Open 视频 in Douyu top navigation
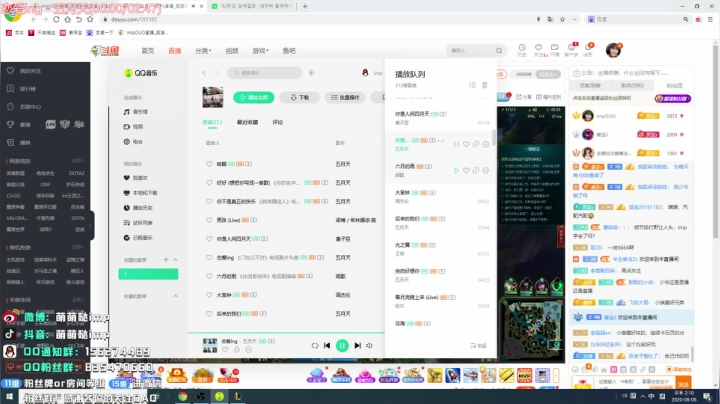 232,50
